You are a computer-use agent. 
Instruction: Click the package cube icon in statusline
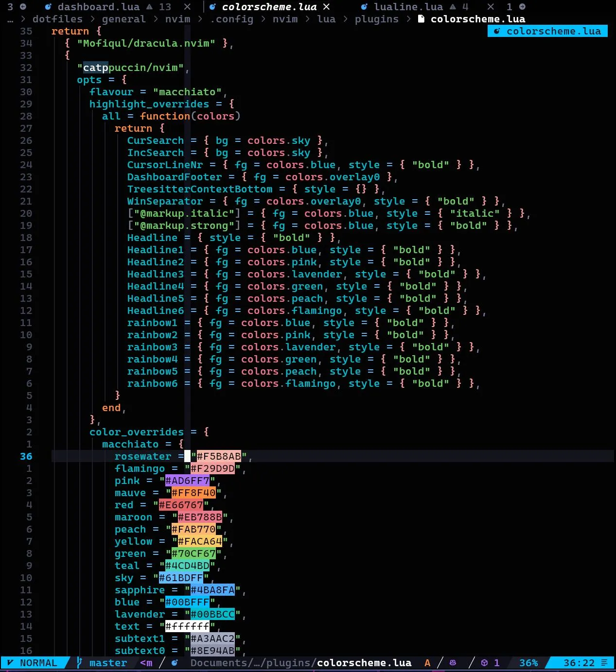point(484,663)
